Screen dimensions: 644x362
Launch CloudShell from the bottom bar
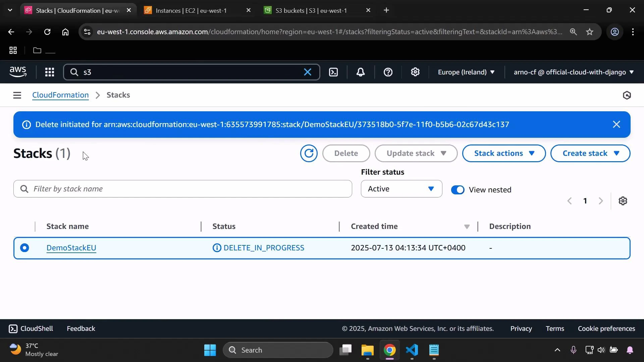tap(31, 328)
